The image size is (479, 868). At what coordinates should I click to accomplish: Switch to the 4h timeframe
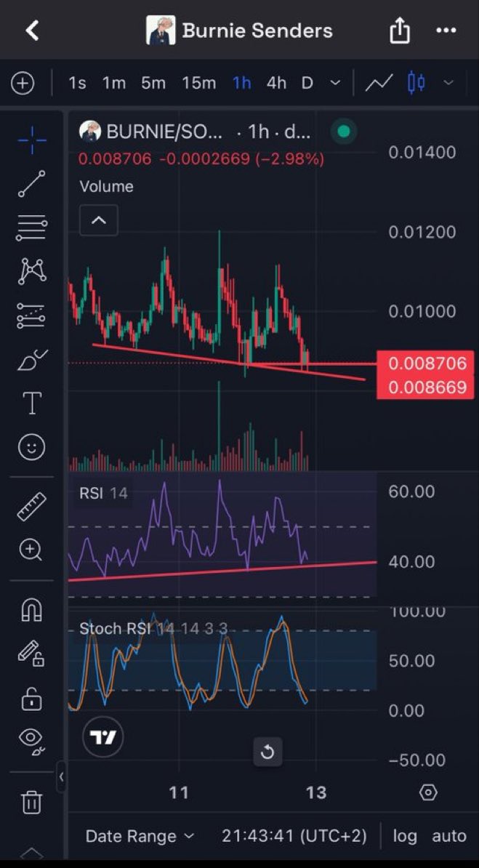point(276,84)
